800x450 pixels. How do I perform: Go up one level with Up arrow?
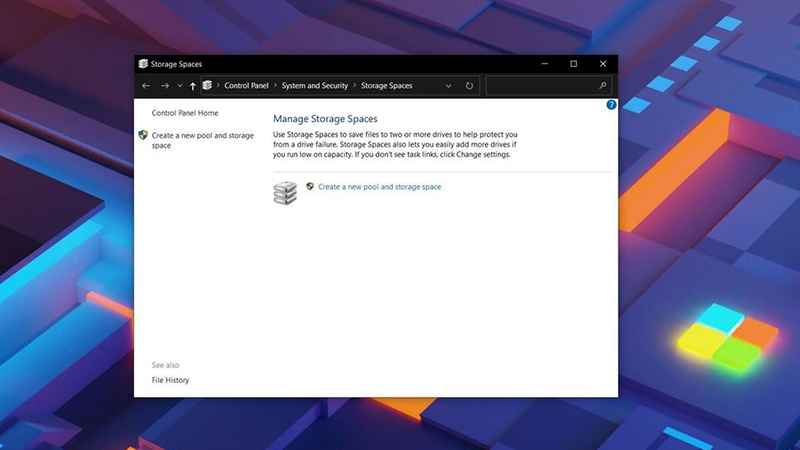tap(193, 86)
